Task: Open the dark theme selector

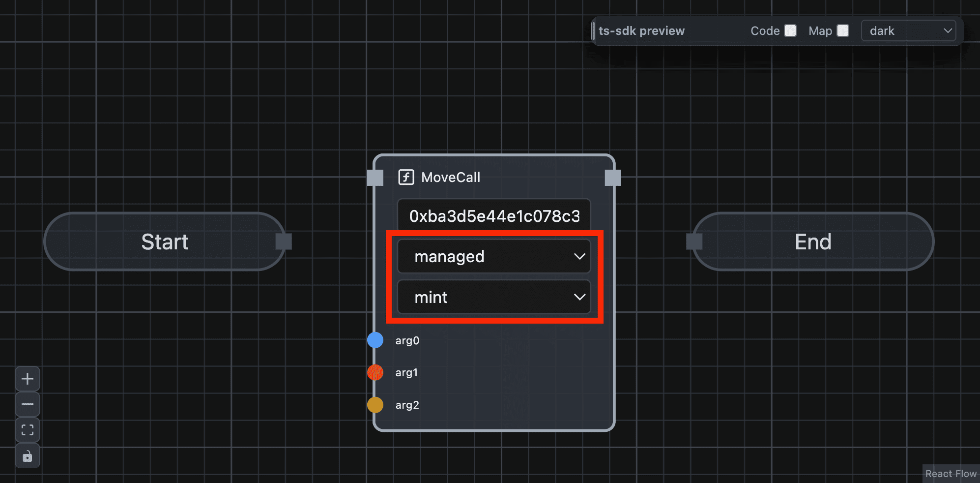Action: (908, 30)
